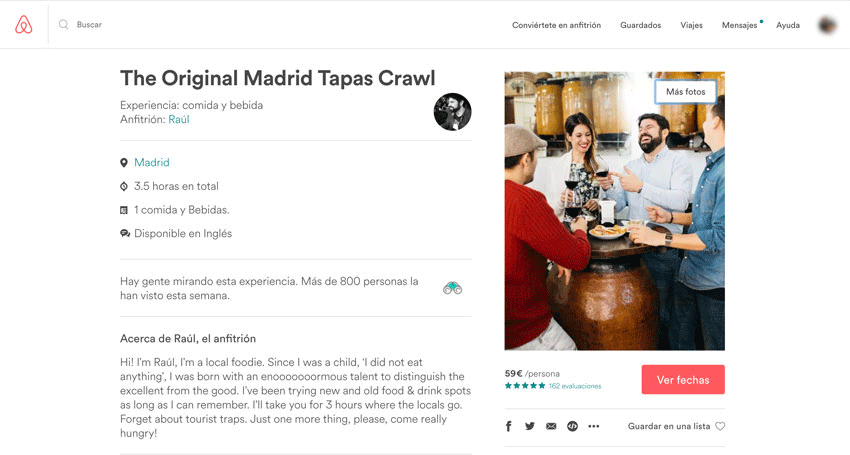Click the binoculars viewing icon

pyautogui.click(x=452, y=288)
